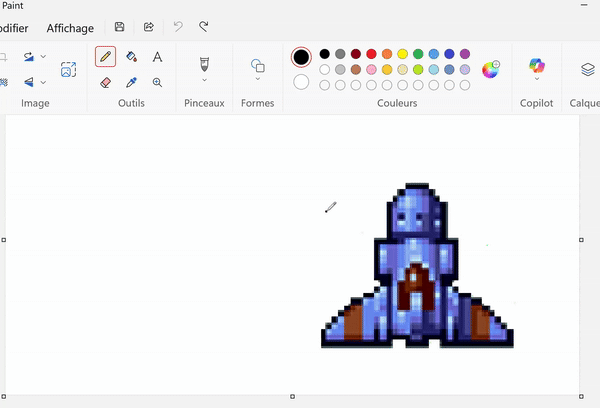Select the primary color circle (black)
Image resolution: width=600 pixels, height=408 pixels.
point(301,57)
